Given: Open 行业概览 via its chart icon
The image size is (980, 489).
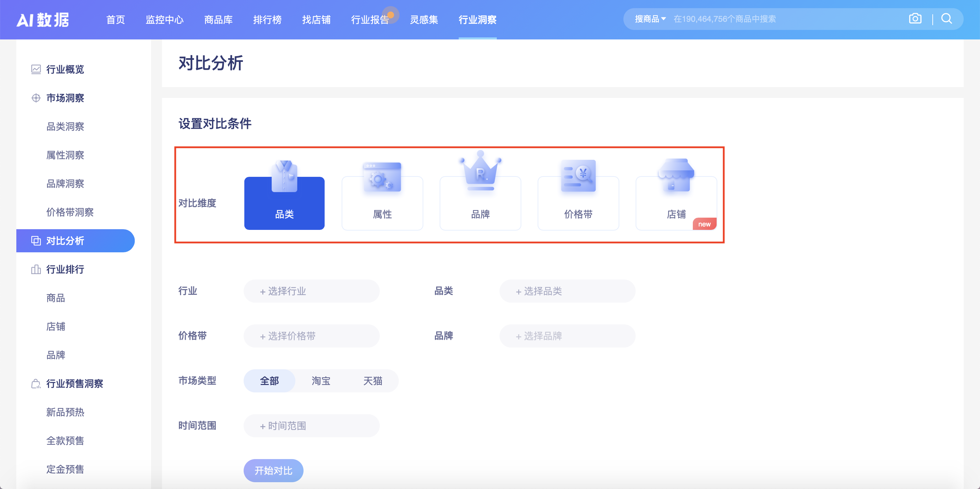Looking at the screenshot, I should click(x=35, y=69).
